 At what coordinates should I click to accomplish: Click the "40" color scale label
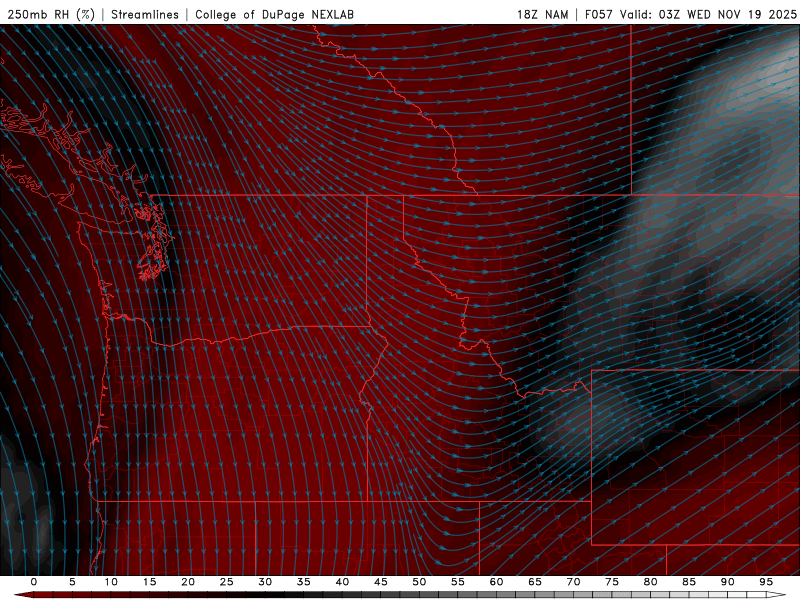point(342,582)
